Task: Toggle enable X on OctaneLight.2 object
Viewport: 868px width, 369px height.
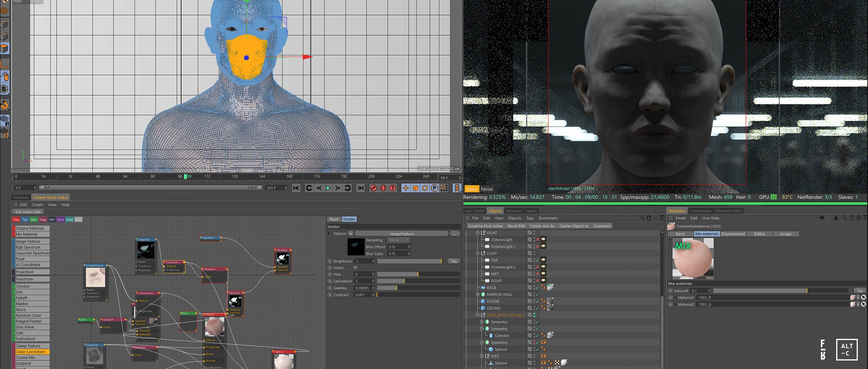Action: 538,267
